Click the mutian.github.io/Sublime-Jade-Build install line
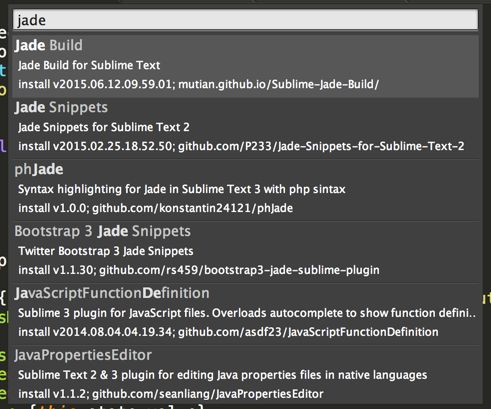The image size is (491, 409). tap(198, 84)
